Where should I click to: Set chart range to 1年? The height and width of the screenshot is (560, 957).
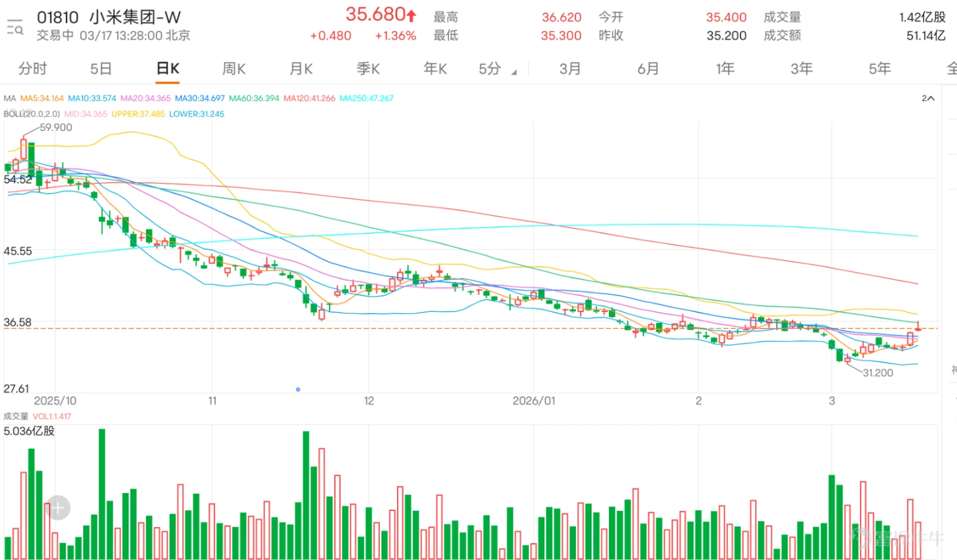click(725, 69)
